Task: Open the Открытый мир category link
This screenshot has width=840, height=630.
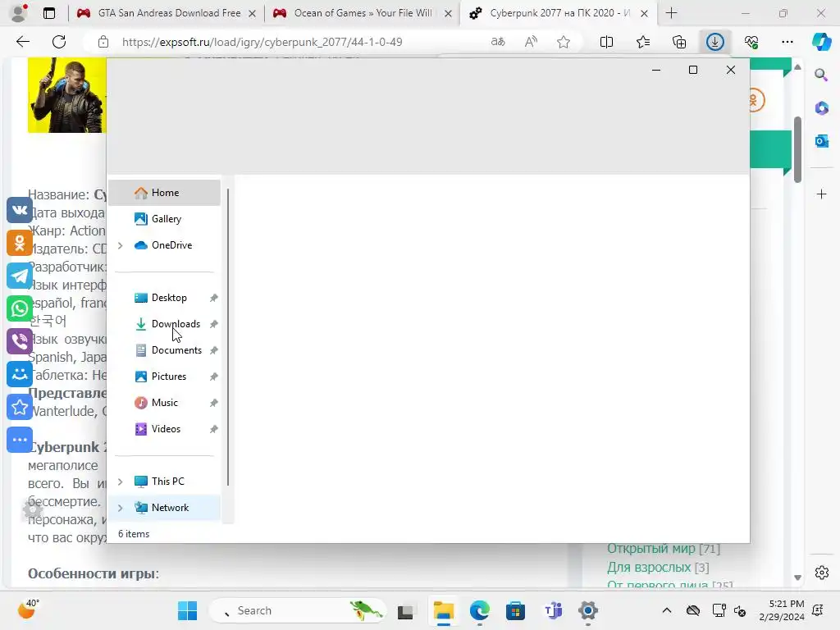Action: (x=651, y=549)
